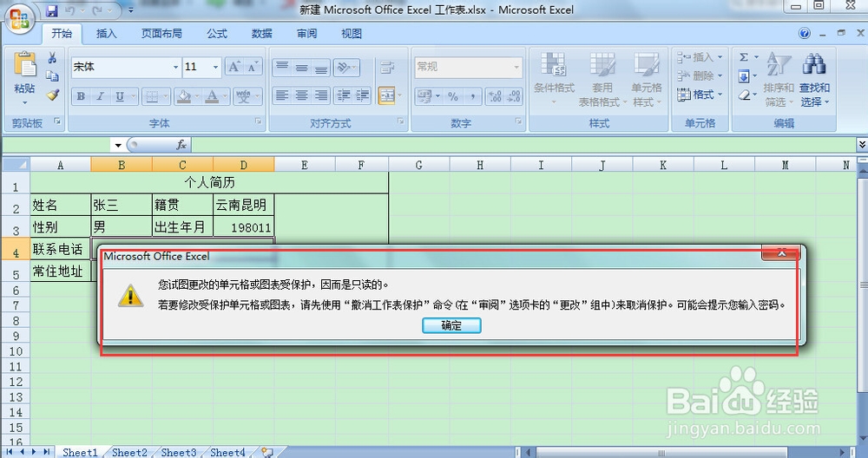Apply comma style number format

click(x=472, y=96)
